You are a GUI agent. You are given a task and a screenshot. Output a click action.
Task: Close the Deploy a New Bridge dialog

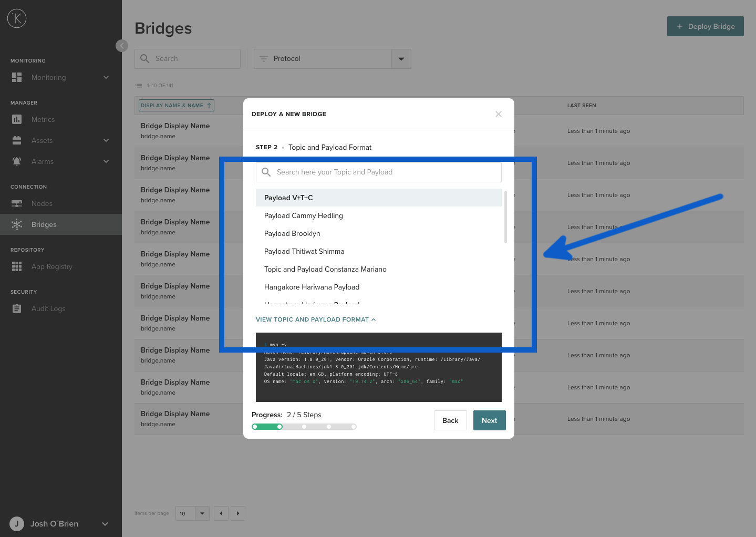point(498,114)
